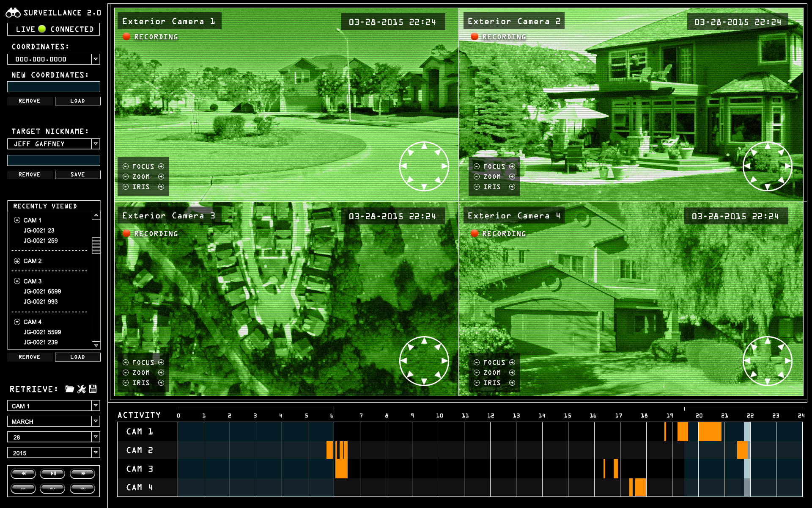Open the Retrieve tools wrench icon
This screenshot has height=508, width=812.
[82, 389]
